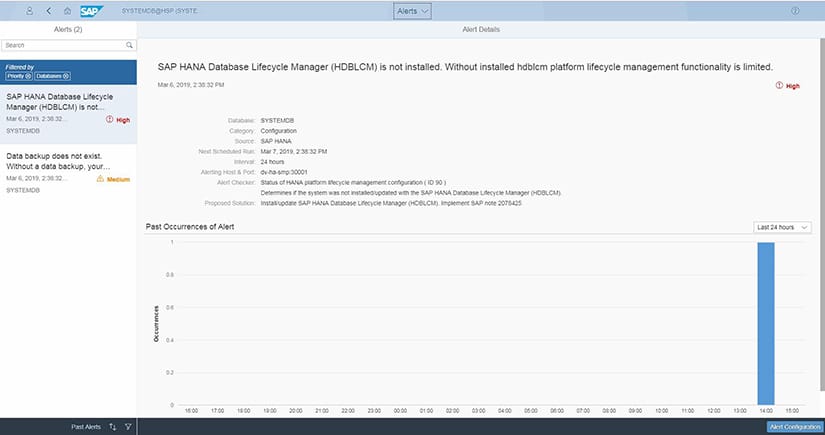825x435 pixels.
Task: Open the Last 24 hours dropdown
Action: tap(782, 227)
